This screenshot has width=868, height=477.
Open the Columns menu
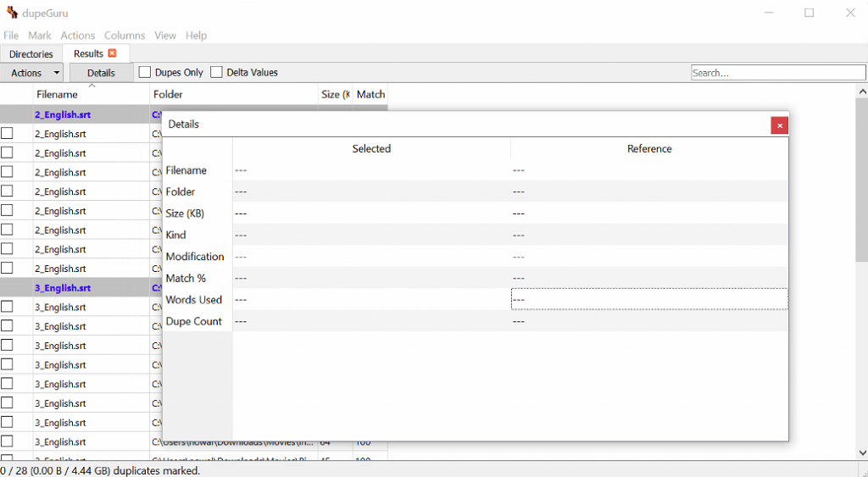pos(125,36)
